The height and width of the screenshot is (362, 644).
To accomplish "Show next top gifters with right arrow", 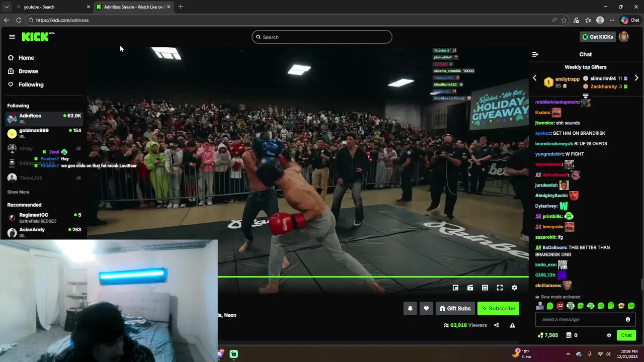I will [x=636, y=78].
